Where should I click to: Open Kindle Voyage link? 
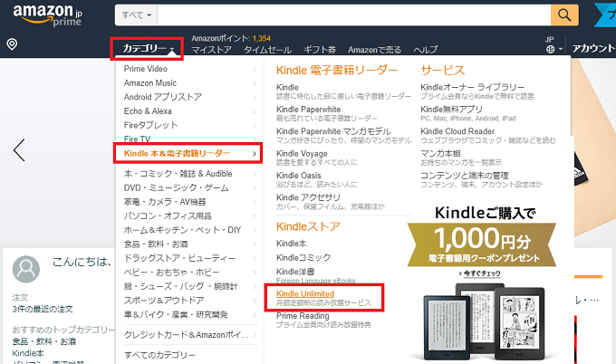[x=302, y=154]
